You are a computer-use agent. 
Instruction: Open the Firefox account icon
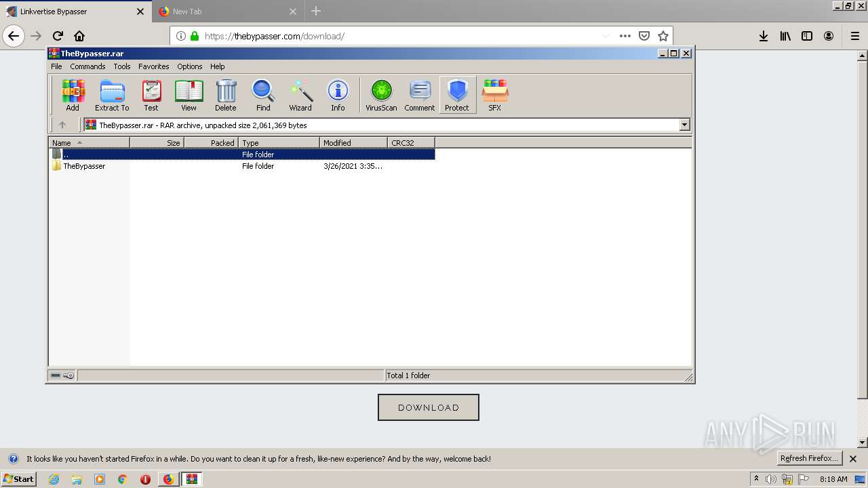(829, 36)
